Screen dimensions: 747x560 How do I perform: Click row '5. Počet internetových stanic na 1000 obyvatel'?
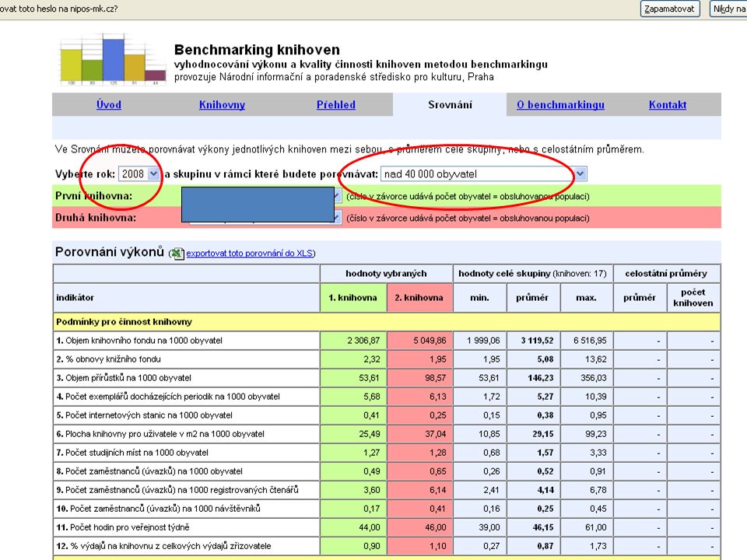tap(387, 415)
